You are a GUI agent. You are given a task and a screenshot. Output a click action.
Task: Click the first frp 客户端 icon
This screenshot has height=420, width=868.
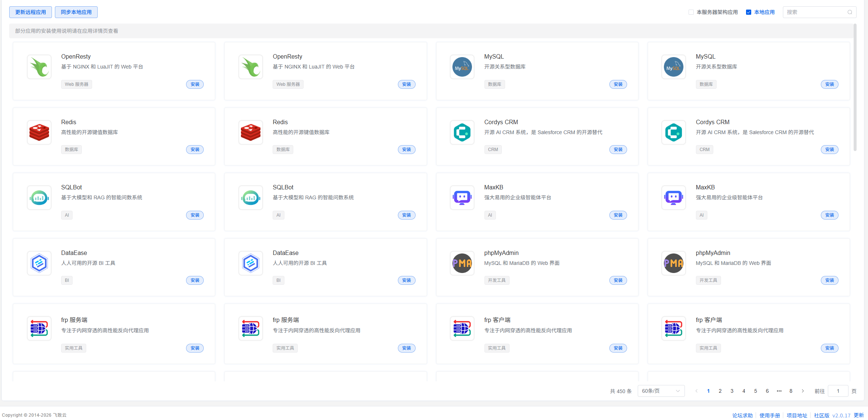coord(462,328)
